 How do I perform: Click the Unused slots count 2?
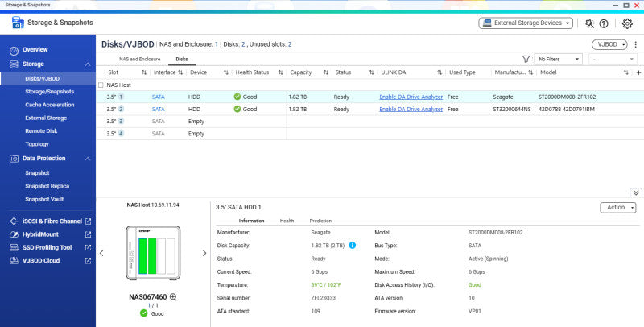[290, 44]
